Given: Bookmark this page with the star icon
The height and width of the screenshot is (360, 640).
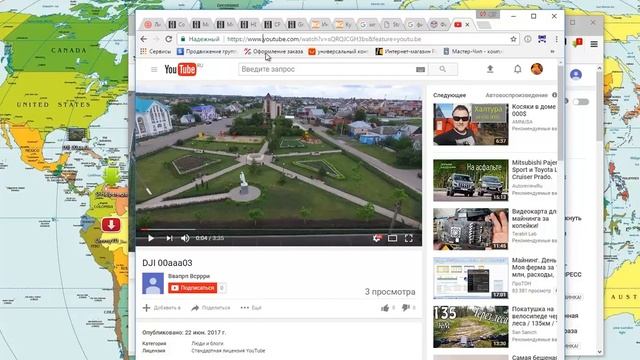Looking at the screenshot, I should pos(513,39).
